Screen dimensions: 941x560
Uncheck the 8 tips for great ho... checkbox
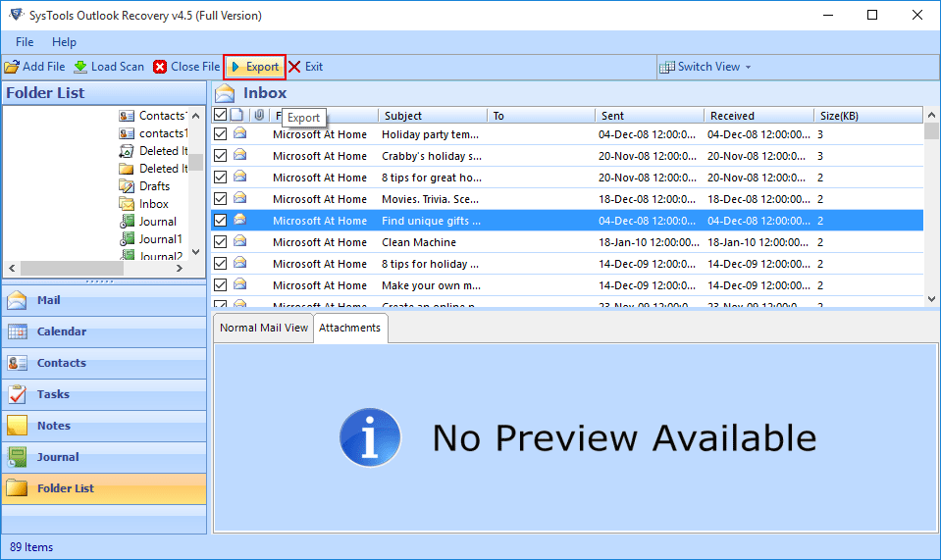(220, 177)
